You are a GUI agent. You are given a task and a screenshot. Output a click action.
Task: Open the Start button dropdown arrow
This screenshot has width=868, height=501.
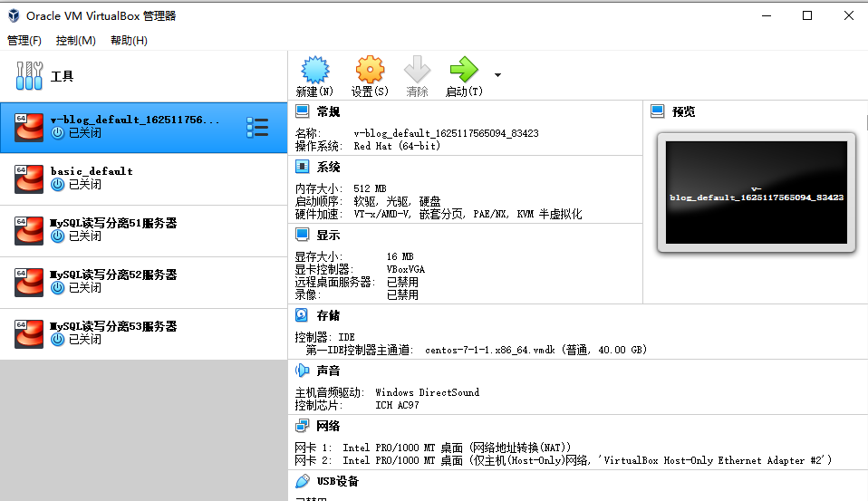pyautogui.click(x=497, y=74)
